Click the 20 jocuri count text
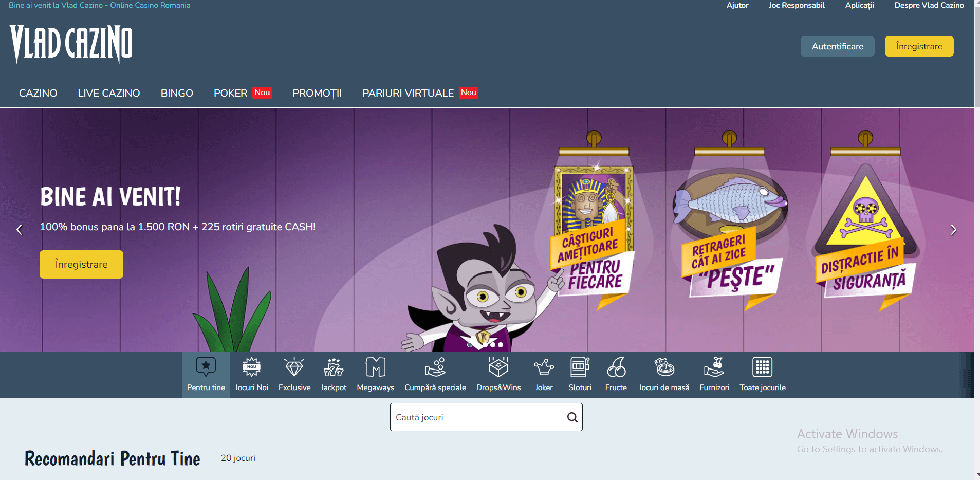The width and height of the screenshot is (980, 480). (238, 458)
